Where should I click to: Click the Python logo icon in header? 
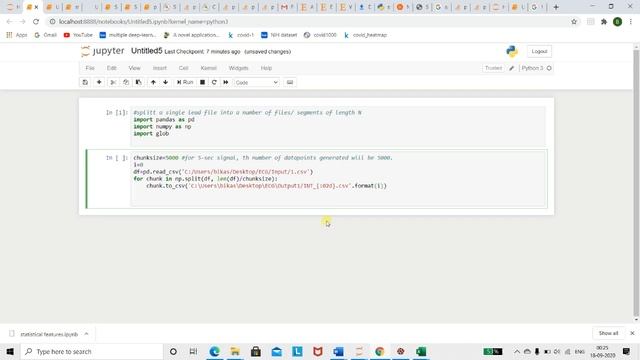[x=512, y=51]
